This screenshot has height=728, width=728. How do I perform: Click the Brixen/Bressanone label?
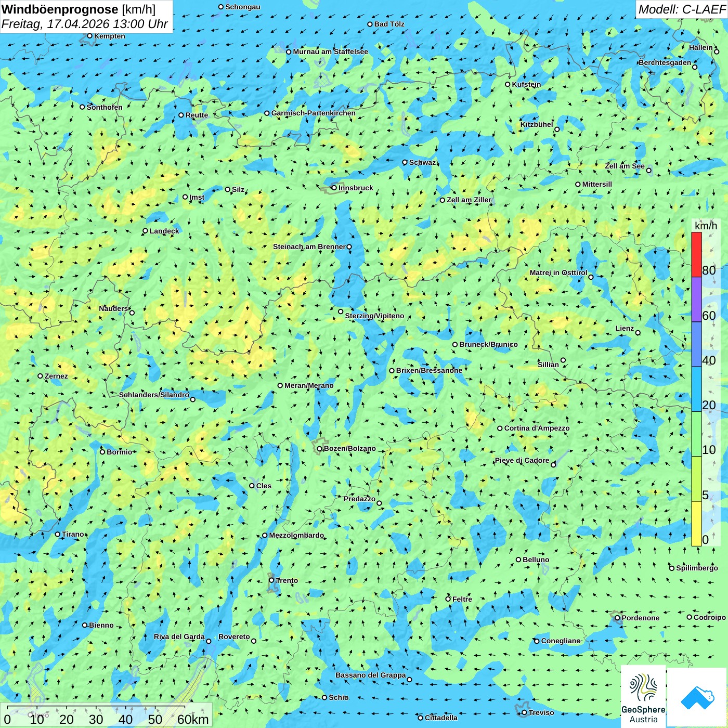click(x=429, y=370)
